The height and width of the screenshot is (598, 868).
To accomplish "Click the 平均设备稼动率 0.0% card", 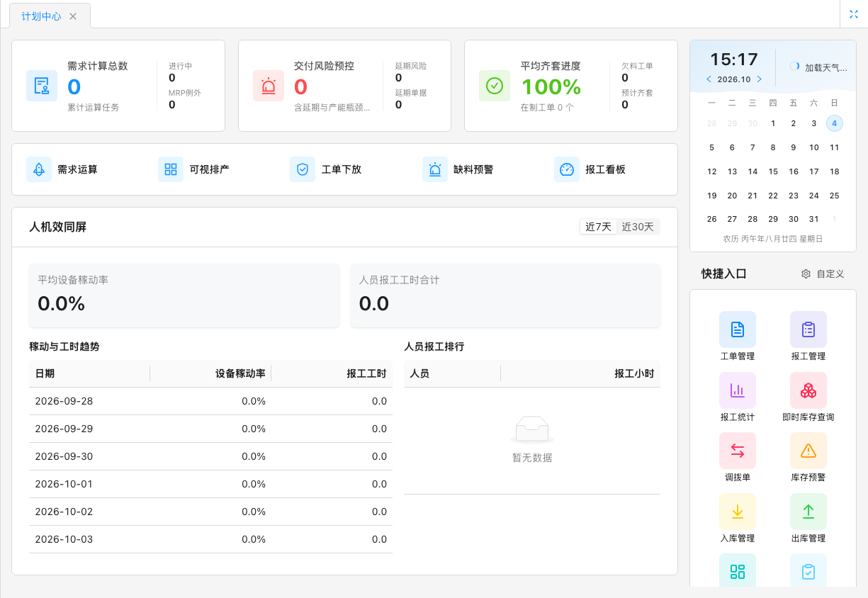I will coord(184,295).
